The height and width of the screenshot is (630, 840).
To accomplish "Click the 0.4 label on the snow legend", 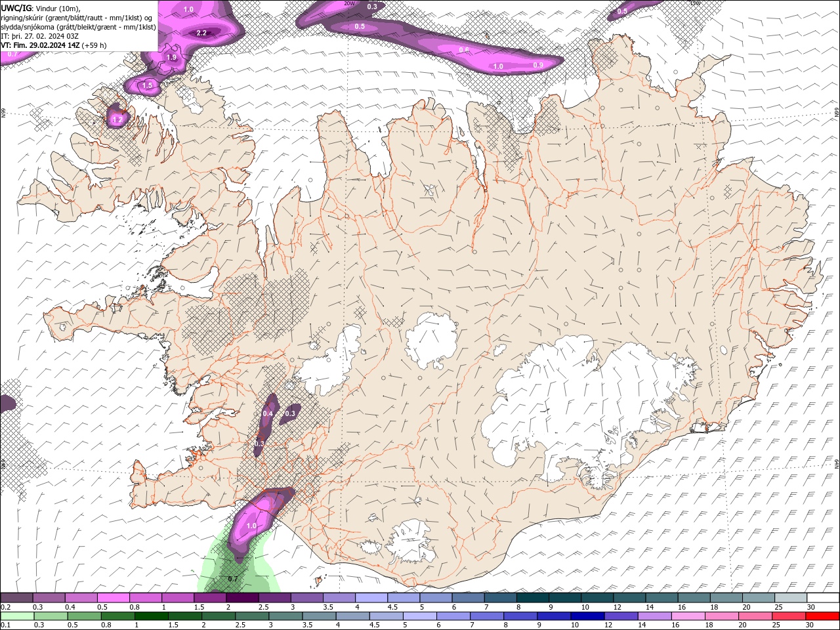I will (x=70, y=607).
